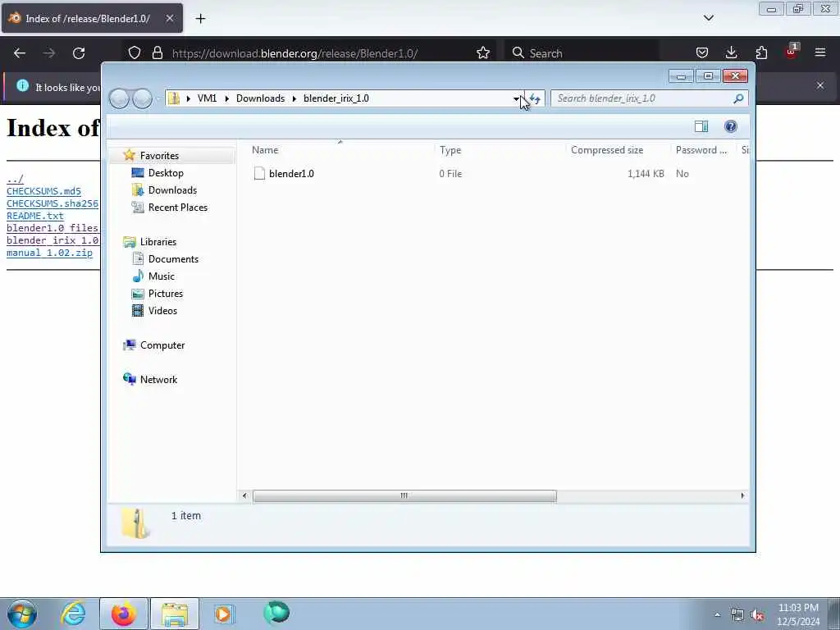Close the Index of /release tab
This screenshot has height=630, width=840.
tap(169, 18)
